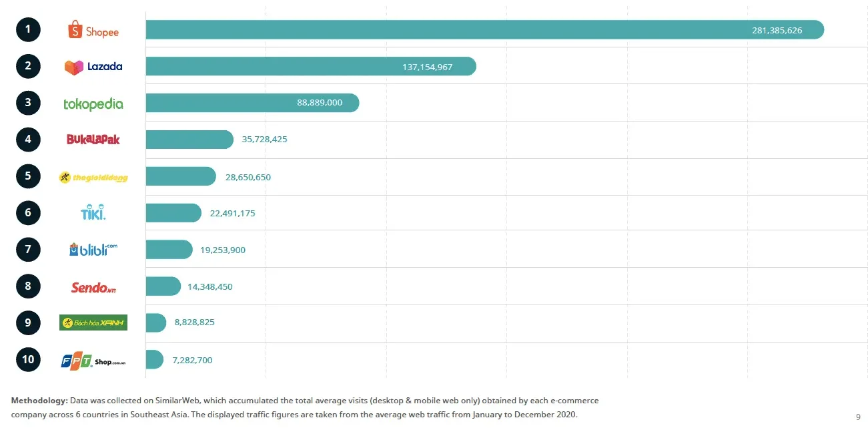Screen dimensions: 868x428
Task: Click the Tiki logo
Action: 93,214
